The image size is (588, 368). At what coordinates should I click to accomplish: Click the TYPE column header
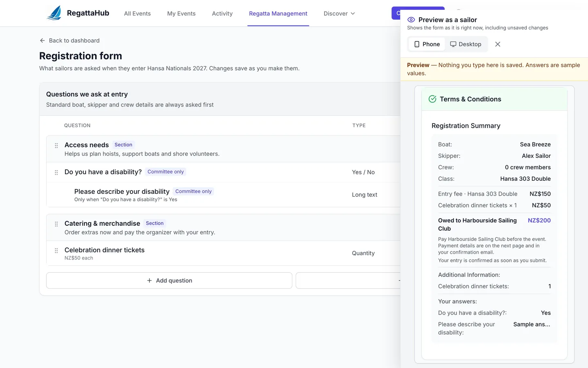point(359,126)
